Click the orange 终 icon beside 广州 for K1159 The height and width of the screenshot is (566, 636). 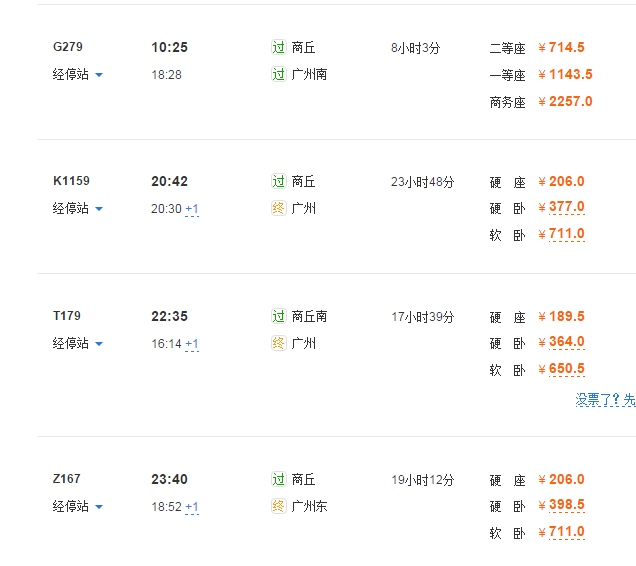click(279, 208)
